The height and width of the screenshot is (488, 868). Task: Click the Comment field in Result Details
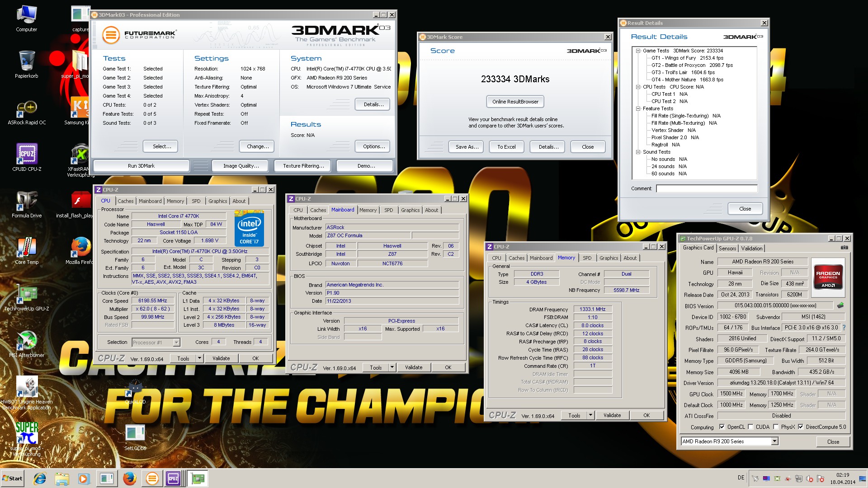[707, 189]
